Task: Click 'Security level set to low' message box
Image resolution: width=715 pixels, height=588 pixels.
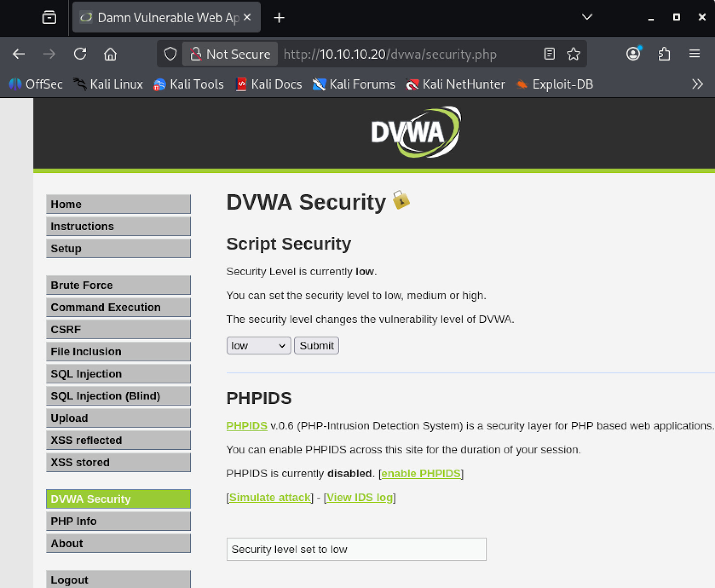Action: tap(356, 549)
